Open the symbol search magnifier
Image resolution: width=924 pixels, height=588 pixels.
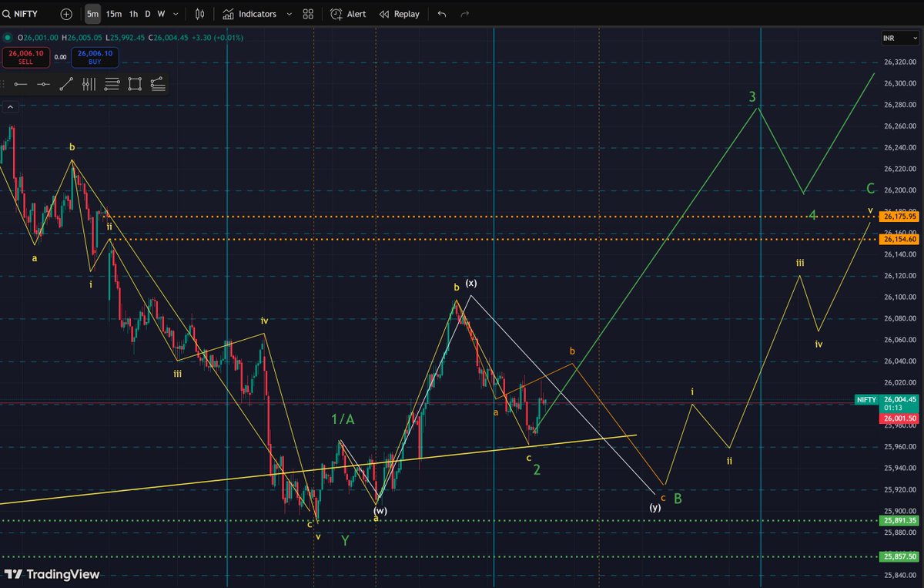click(8, 14)
